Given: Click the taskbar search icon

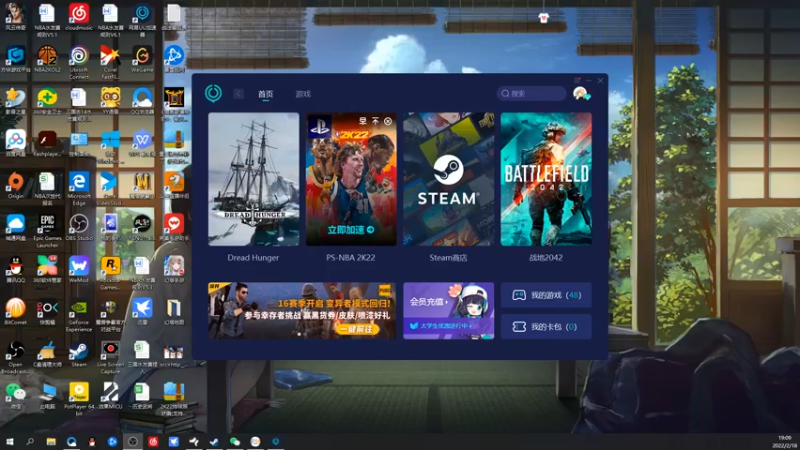Looking at the screenshot, I should 30,441.
